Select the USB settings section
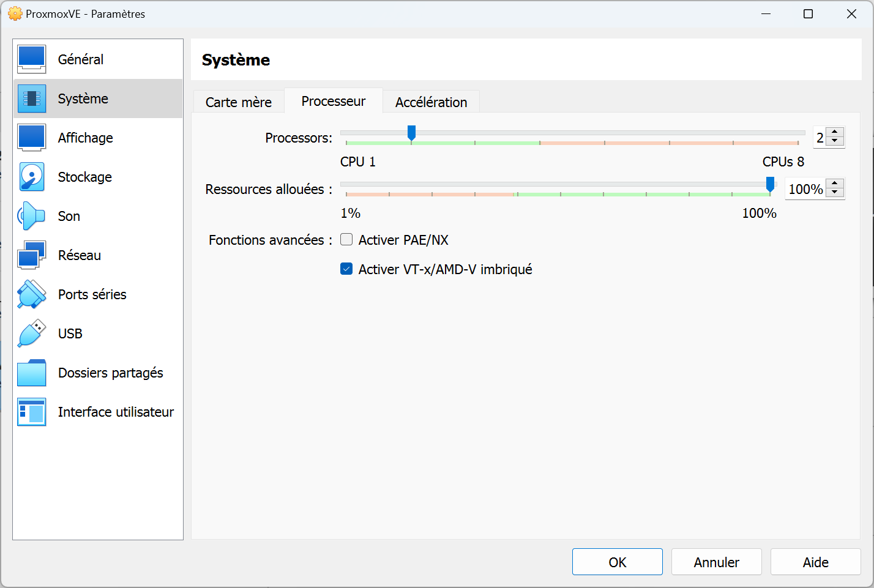This screenshot has width=874, height=588. (69, 333)
